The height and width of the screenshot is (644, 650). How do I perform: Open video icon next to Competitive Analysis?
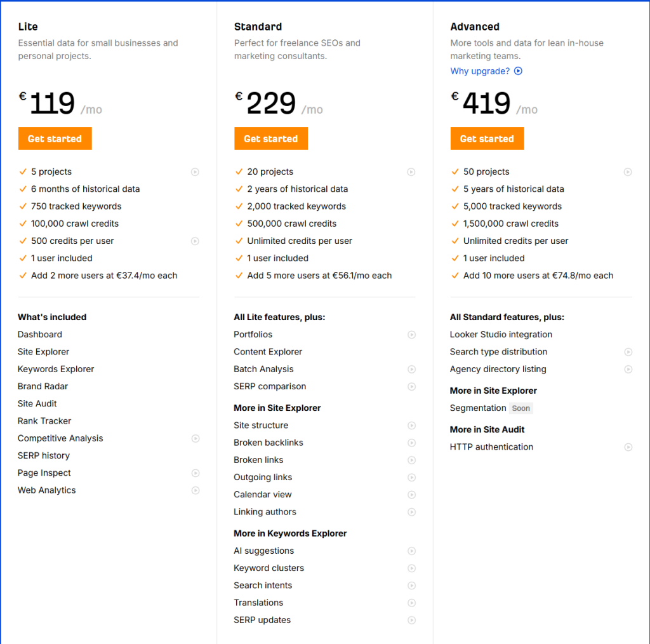pos(196,438)
